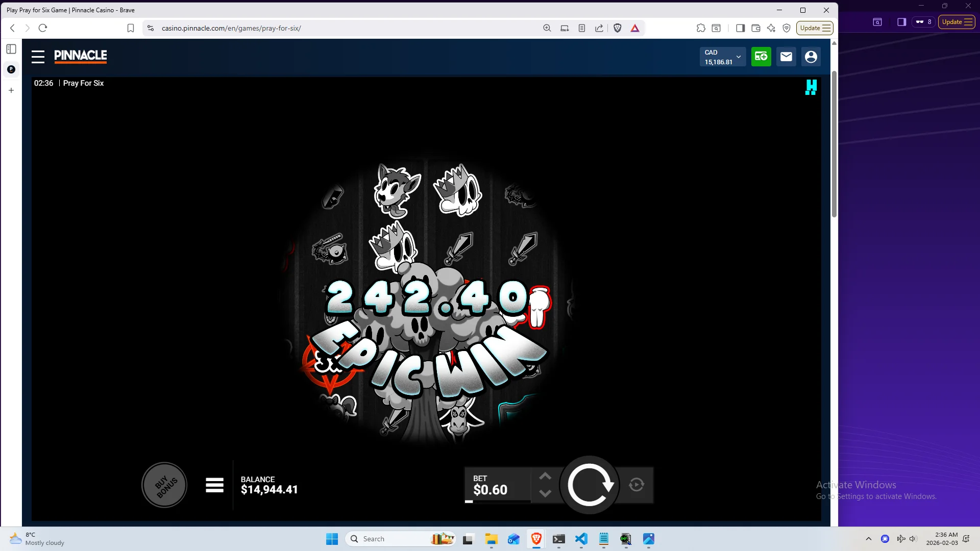Open File Explorer from taskbar
This screenshot has width=980, height=551.
pos(491,539)
